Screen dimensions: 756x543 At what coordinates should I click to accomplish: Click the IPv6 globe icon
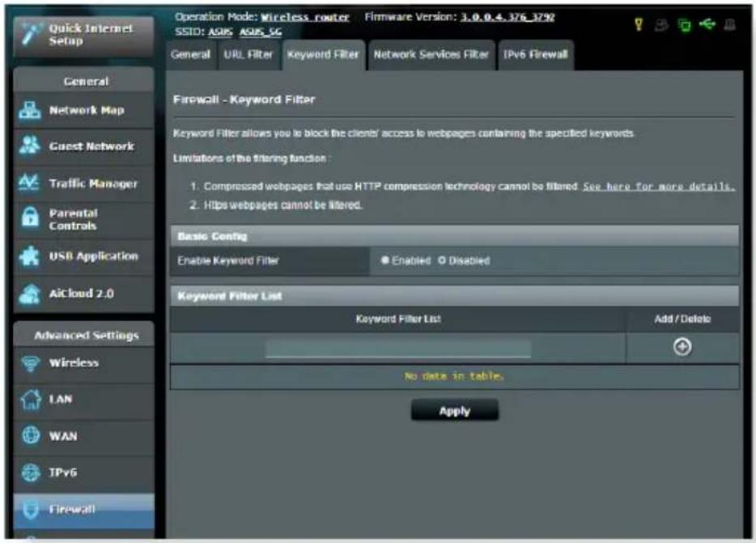[x=31, y=472]
